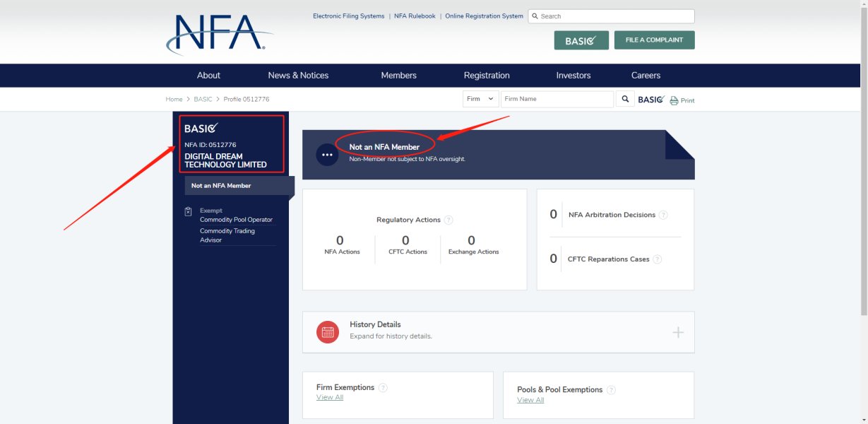The width and height of the screenshot is (868, 424).
Task: Click the top Search input field
Action: (611, 16)
